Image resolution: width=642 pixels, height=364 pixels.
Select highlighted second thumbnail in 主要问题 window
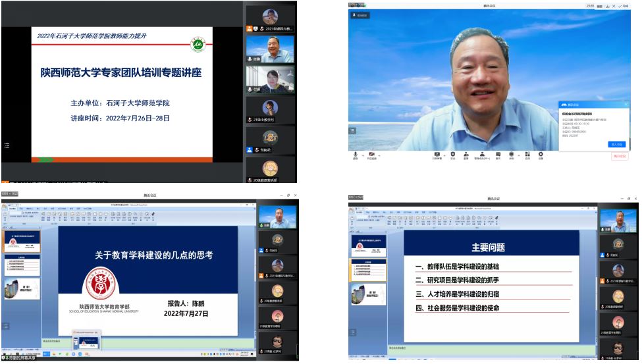click(x=369, y=270)
